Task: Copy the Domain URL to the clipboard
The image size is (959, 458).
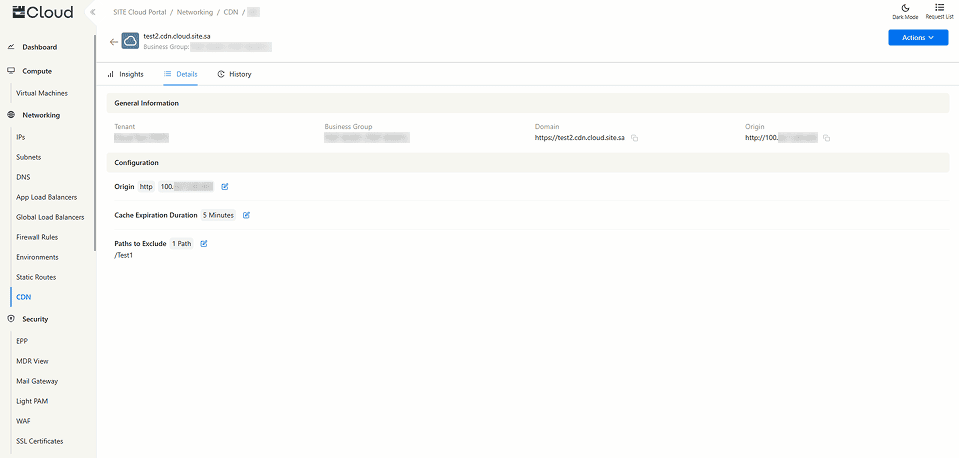Action: [x=634, y=137]
